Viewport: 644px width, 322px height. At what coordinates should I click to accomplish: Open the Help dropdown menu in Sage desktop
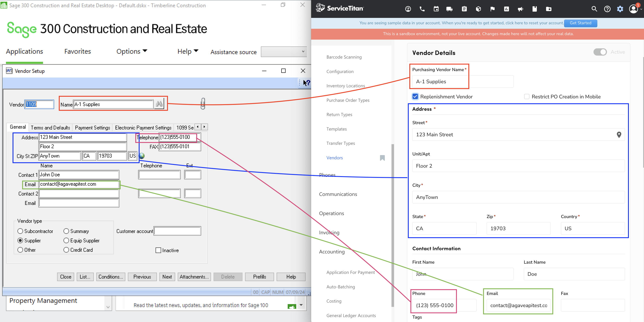(x=188, y=51)
